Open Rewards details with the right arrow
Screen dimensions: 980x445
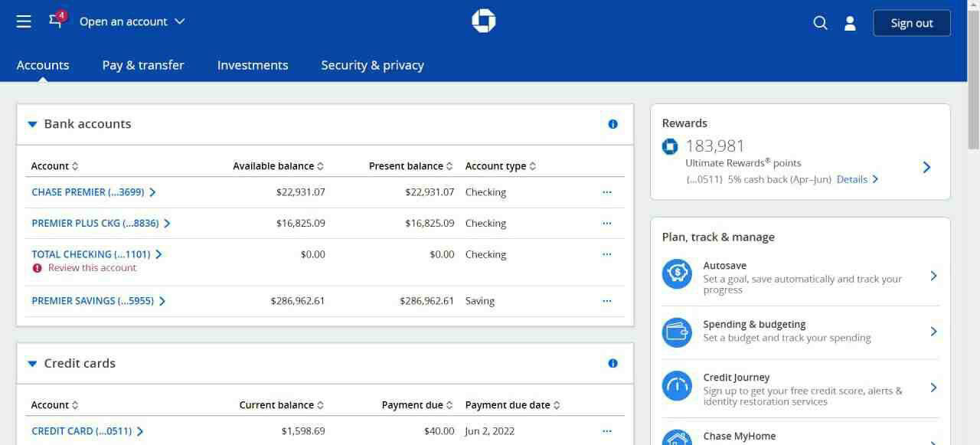point(926,167)
